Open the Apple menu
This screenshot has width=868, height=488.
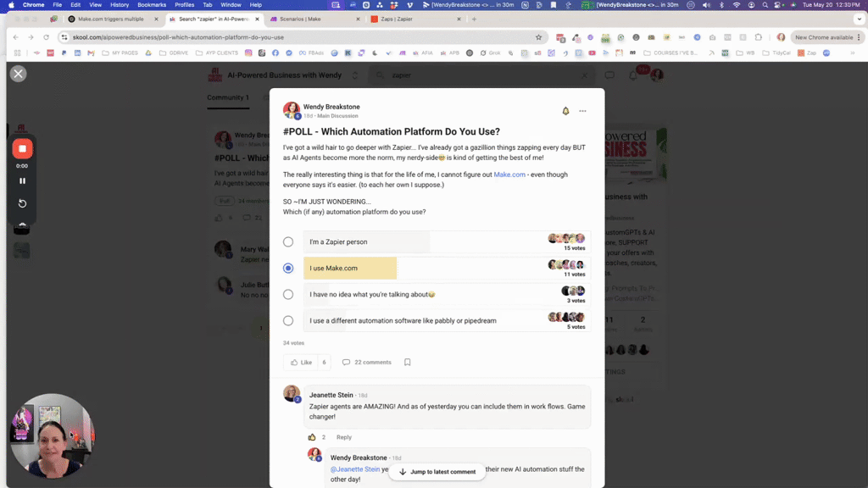[11, 4]
